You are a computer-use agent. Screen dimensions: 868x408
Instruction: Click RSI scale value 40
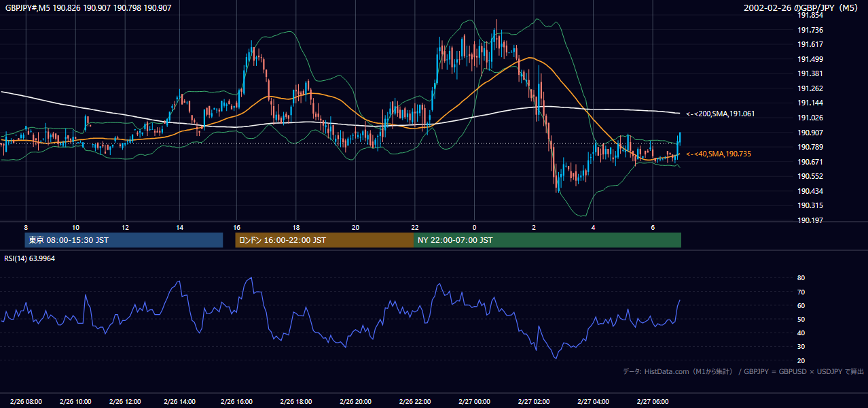[x=801, y=333]
